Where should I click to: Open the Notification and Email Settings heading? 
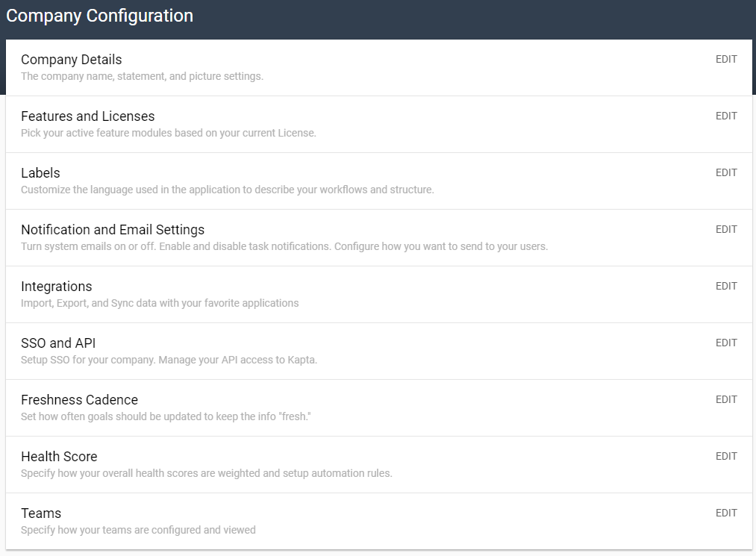(112, 230)
